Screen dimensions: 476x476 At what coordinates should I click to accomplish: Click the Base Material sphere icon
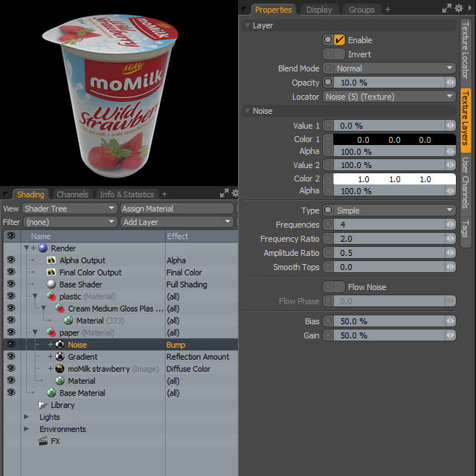pos(51,393)
